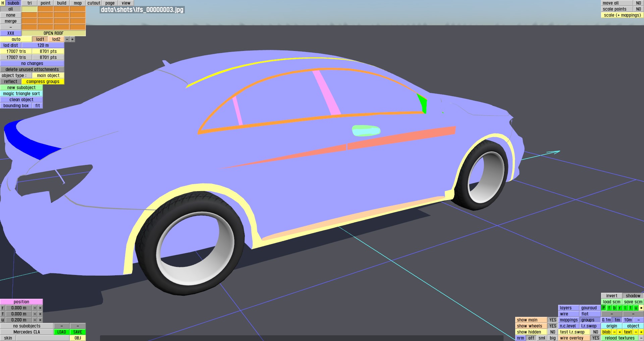Click the yellow OBJ button
Viewport: 644px width, 341px height.
78,338
